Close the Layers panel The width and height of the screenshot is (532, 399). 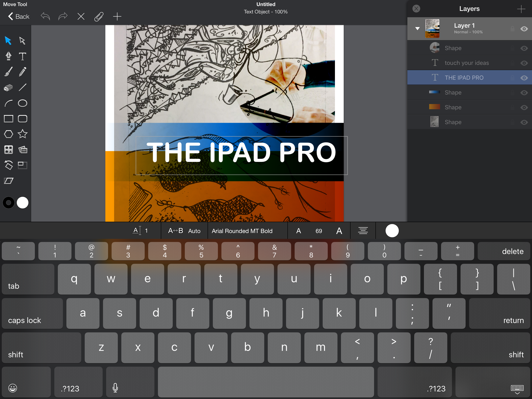(x=416, y=9)
